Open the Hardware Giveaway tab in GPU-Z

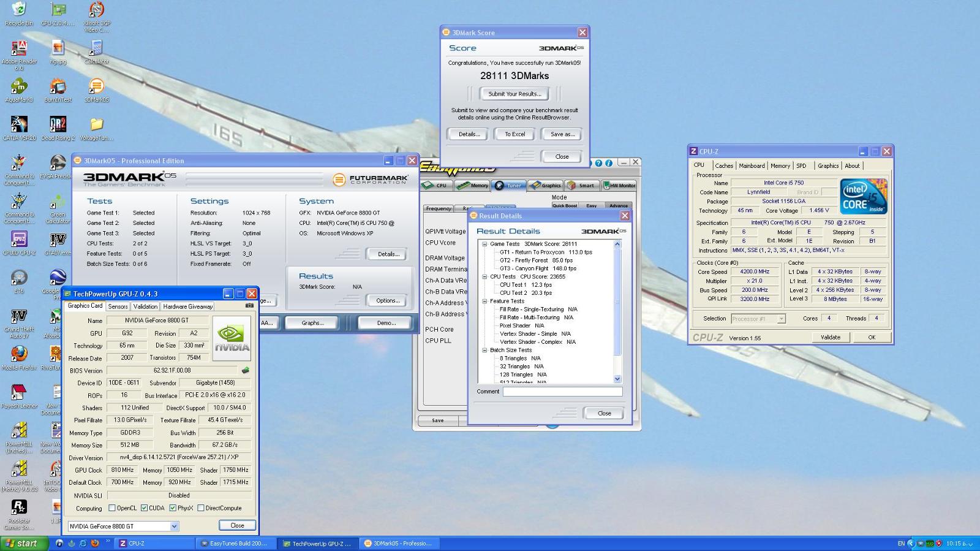187,306
